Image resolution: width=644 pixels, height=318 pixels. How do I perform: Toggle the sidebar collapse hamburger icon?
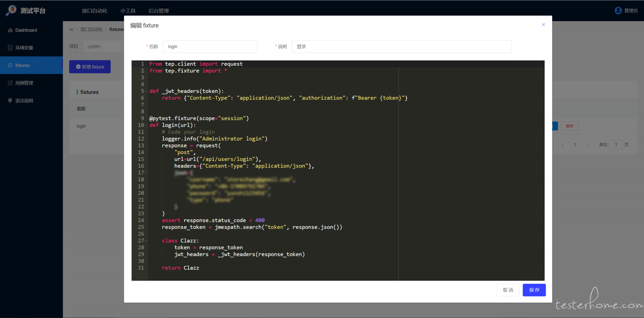(x=71, y=30)
